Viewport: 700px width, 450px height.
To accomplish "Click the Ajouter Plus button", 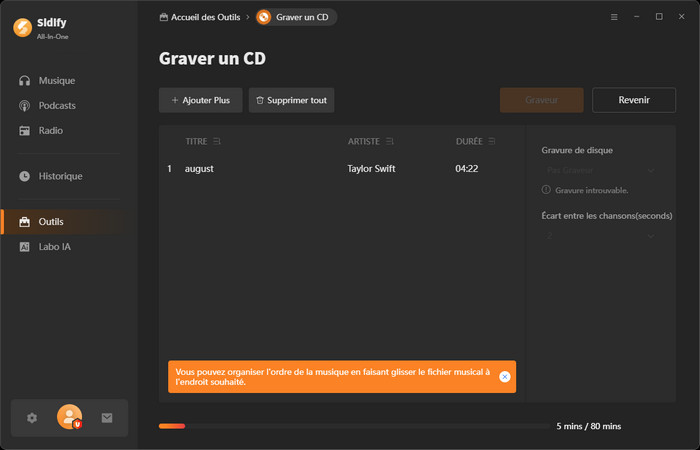I will click(x=200, y=100).
